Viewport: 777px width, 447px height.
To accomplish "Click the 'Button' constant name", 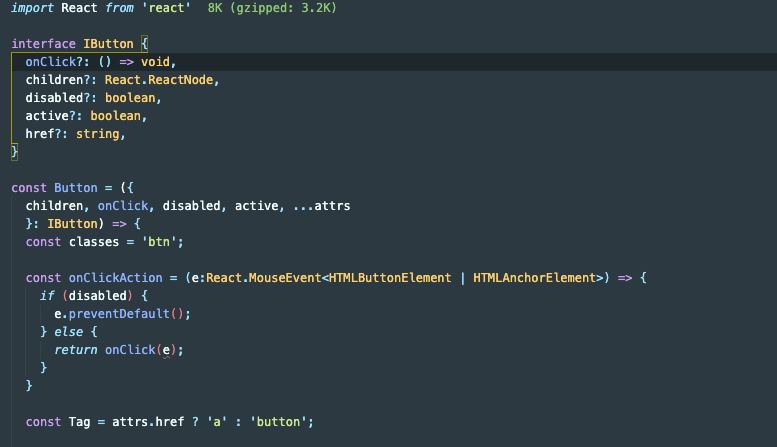I will tap(76, 188).
